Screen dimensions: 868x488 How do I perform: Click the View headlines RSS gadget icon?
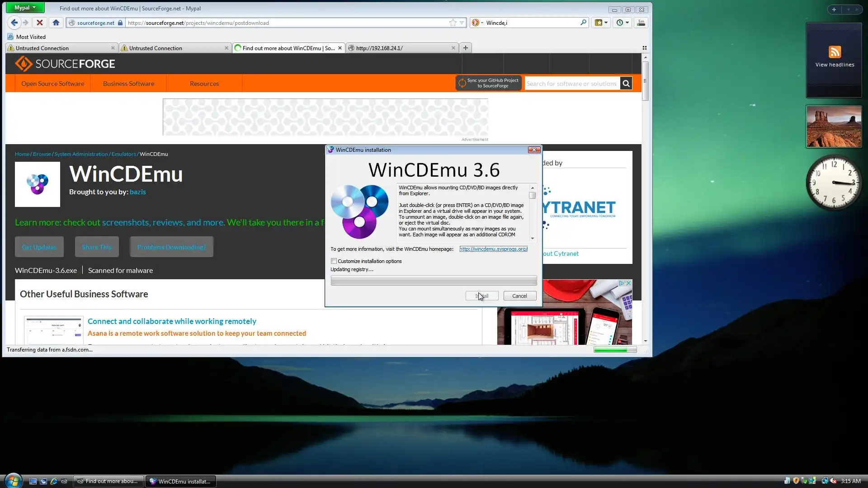tap(835, 52)
